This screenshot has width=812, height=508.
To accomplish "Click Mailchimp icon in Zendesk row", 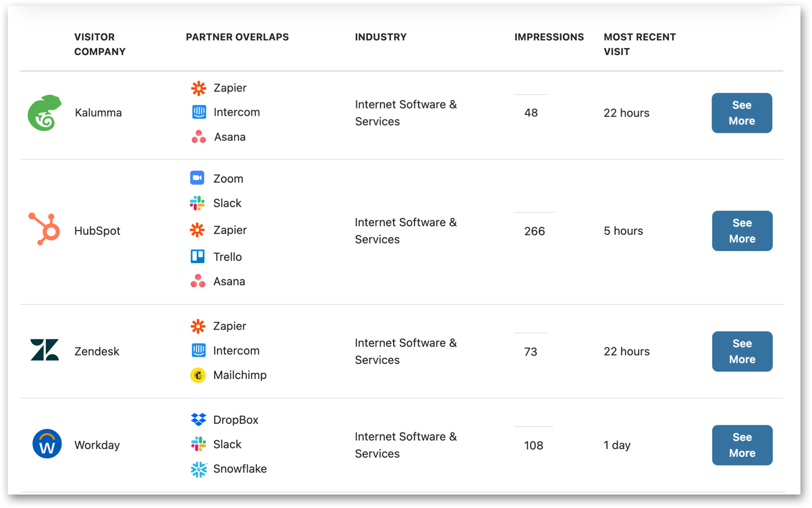I will point(198,375).
